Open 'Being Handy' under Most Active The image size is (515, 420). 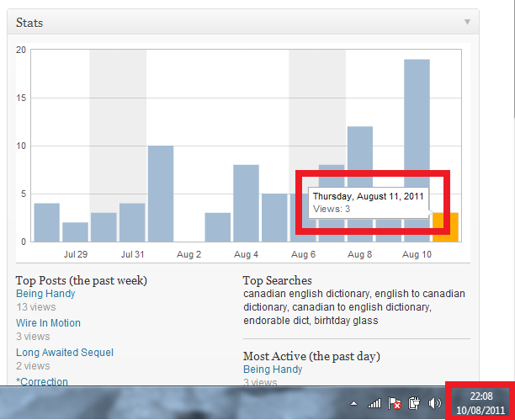273,369
